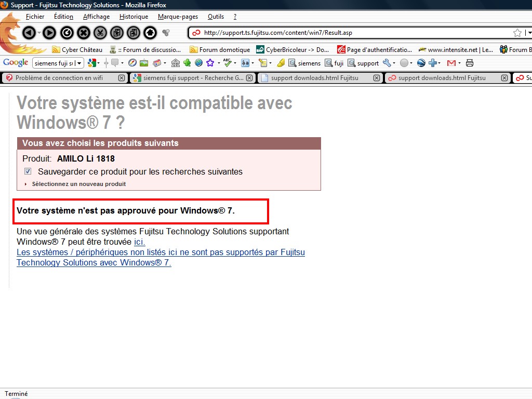Image resolution: width=532 pixels, height=399 pixels.
Task: Expand the address bar history dropdown
Action: (x=529, y=33)
